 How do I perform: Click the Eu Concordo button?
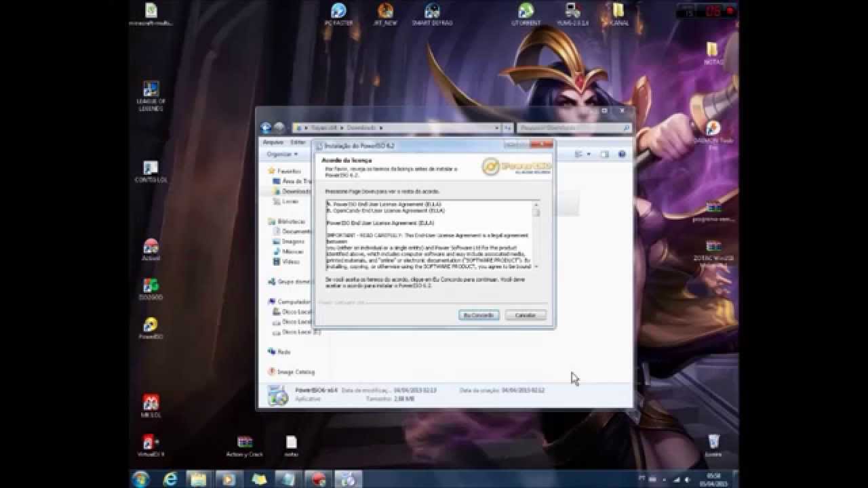click(479, 315)
